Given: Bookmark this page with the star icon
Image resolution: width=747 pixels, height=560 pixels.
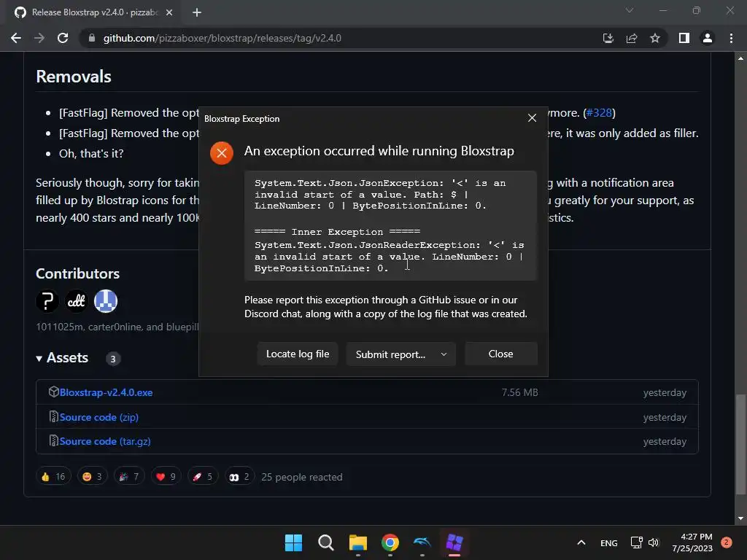Looking at the screenshot, I should pos(655,38).
